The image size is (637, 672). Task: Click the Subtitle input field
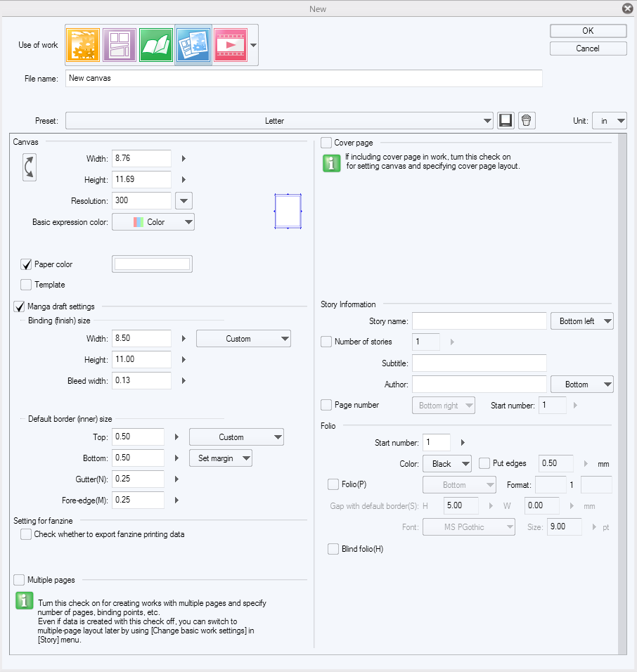(x=480, y=363)
